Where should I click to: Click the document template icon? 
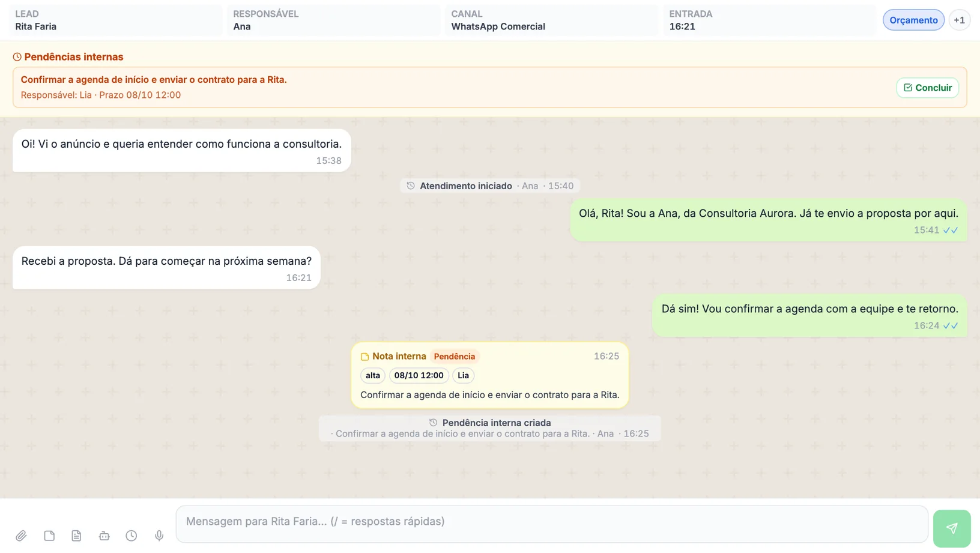pos(76,536)
